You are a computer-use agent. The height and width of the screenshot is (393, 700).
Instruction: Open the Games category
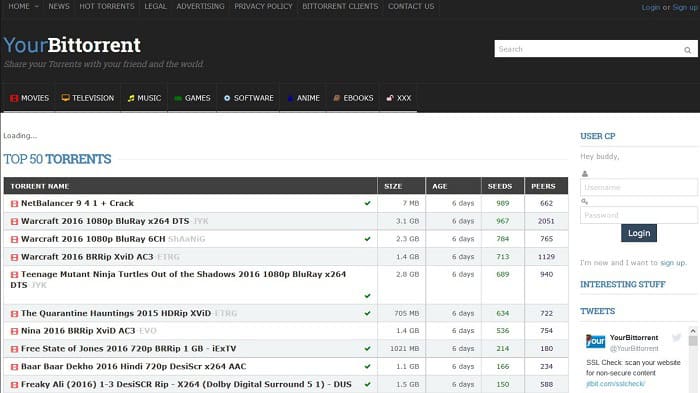point(192,98)
